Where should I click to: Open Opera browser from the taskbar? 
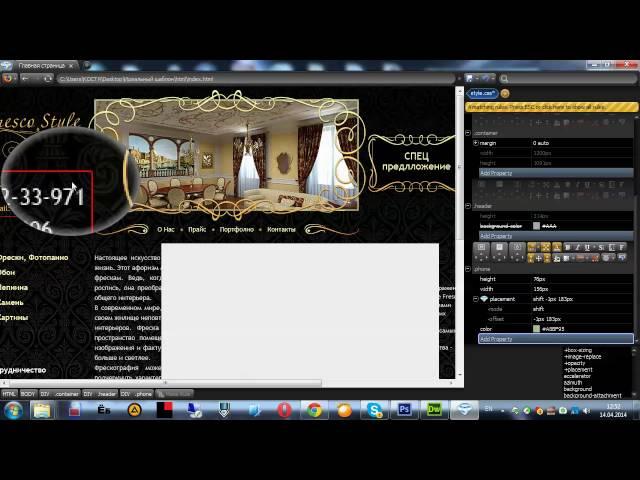click(284, 410)
